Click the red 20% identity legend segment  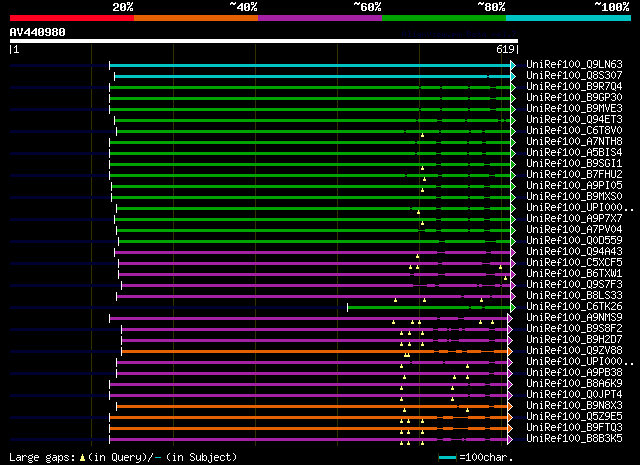tap(72, 18)
